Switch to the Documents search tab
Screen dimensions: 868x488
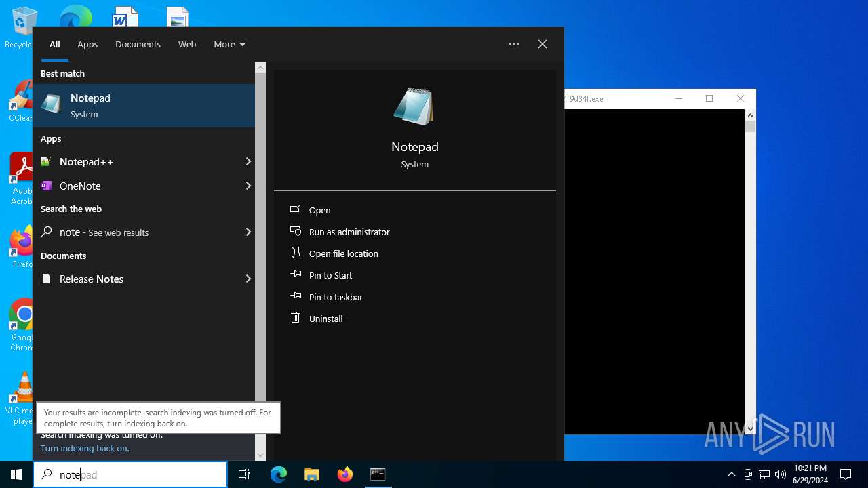(138, 44)
